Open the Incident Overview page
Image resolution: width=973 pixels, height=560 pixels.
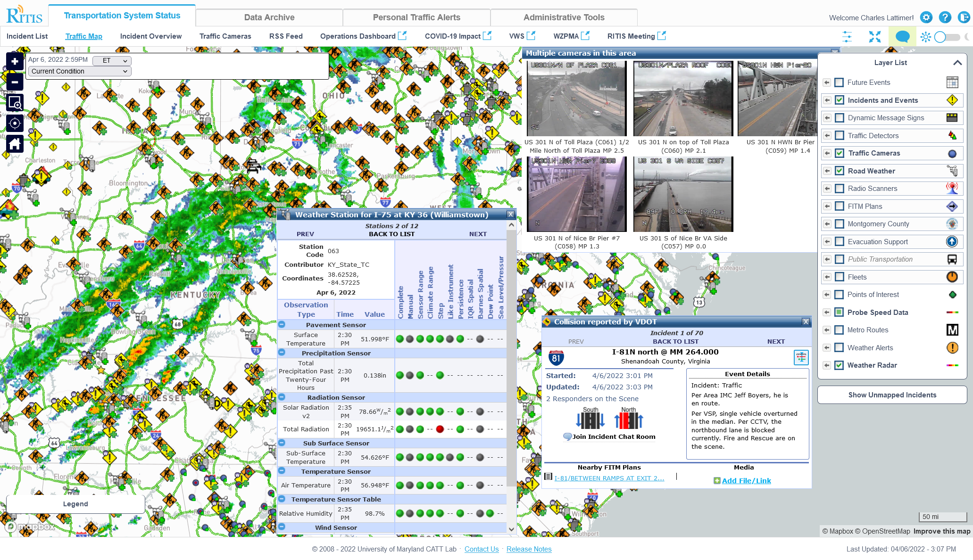(x=150, y=36)
